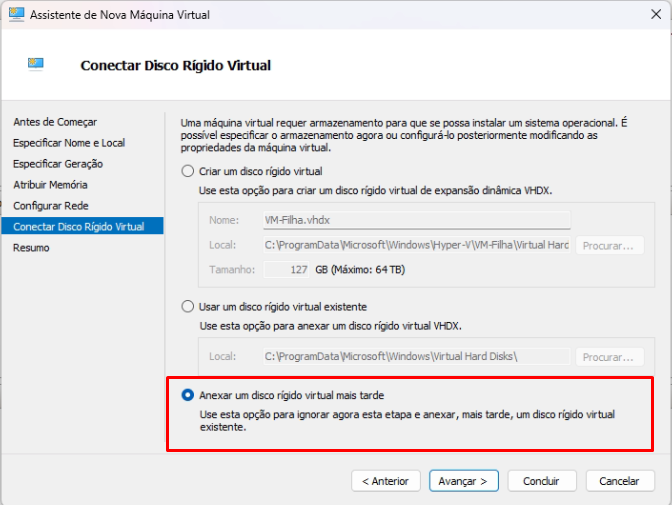Select 'Criar um disco rígido virtual' option
This screenshot has height=505, width=672.
click(x=188, y=171)
